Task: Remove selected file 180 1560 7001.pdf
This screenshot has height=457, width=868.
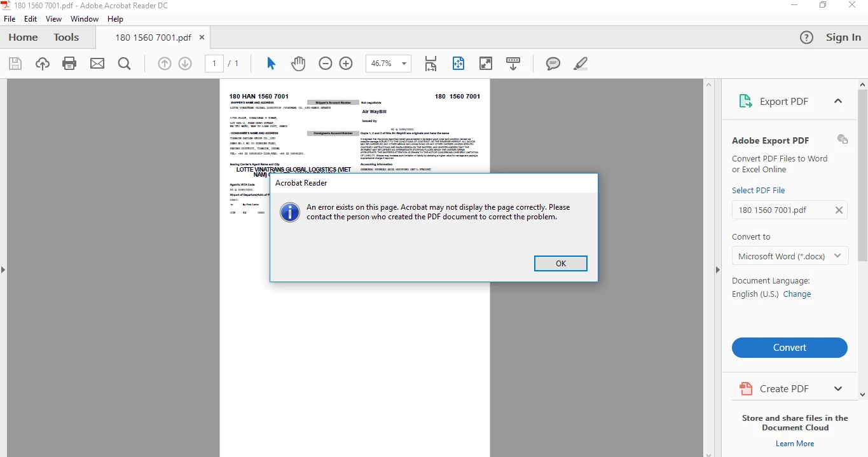Action: [x=839, y=210]
